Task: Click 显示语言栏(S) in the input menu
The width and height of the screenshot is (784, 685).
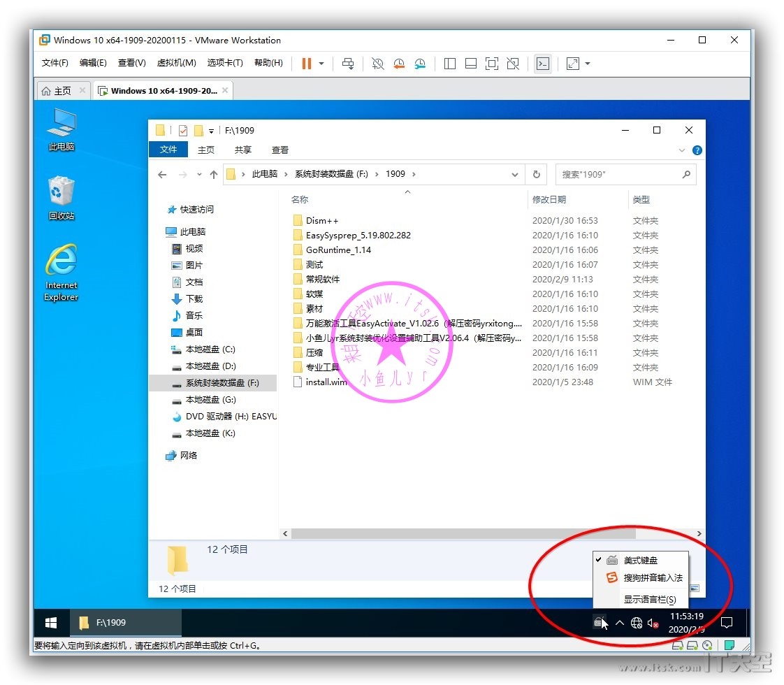Action: click(x=650, y=600)
